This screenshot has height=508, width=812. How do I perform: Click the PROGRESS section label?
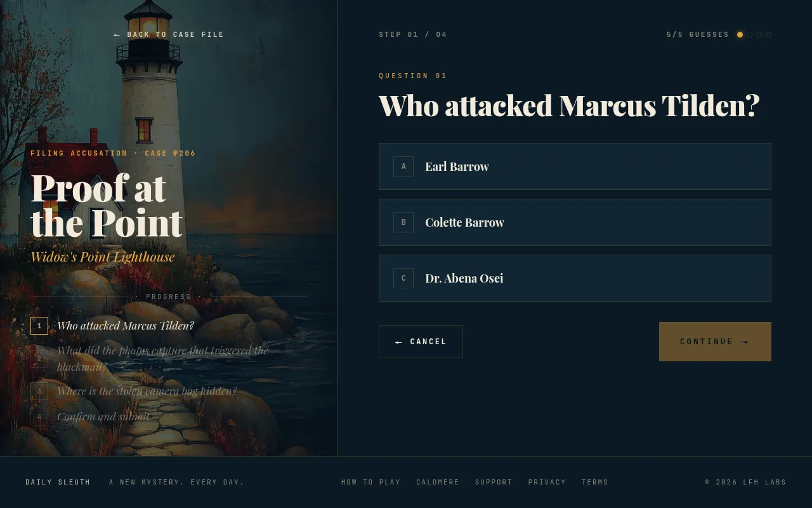[169, 297]
